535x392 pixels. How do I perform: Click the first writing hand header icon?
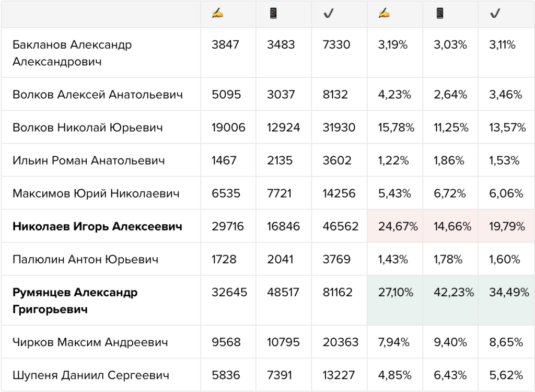tap(217, 14)
